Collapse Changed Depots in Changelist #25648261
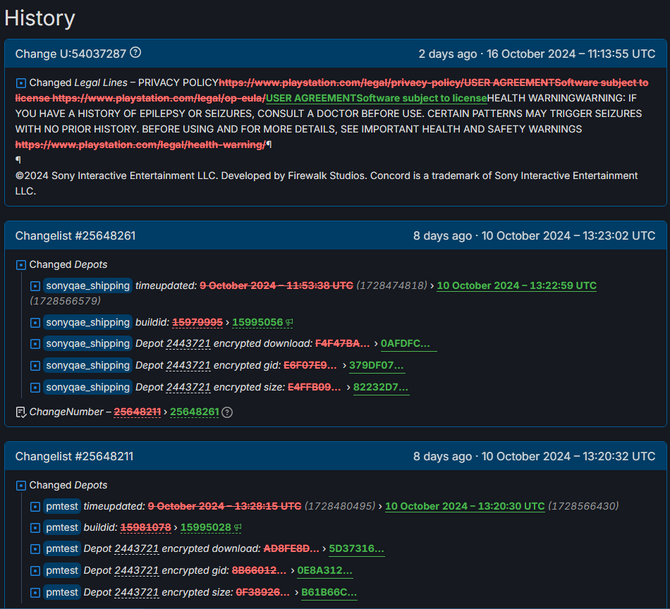 [x=21, y=265]
